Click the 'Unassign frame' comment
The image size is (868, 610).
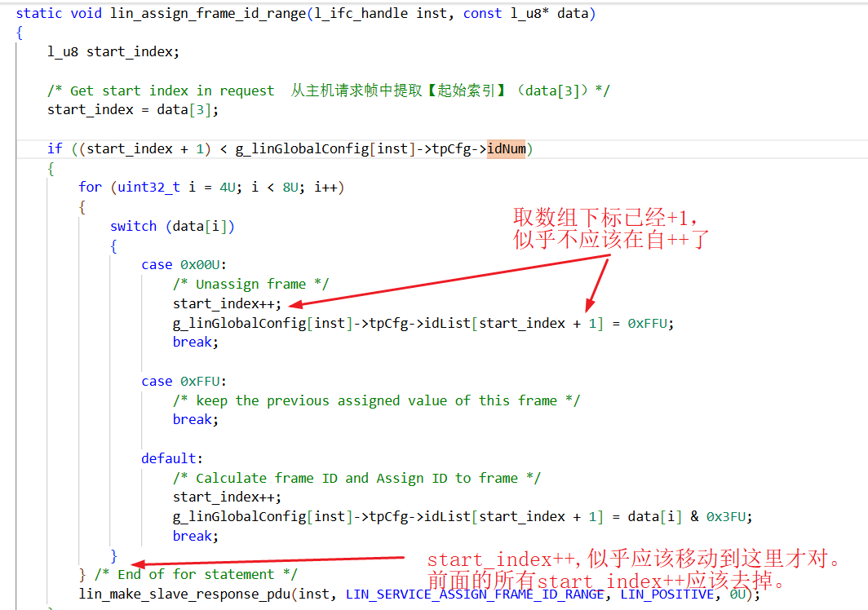250,284
